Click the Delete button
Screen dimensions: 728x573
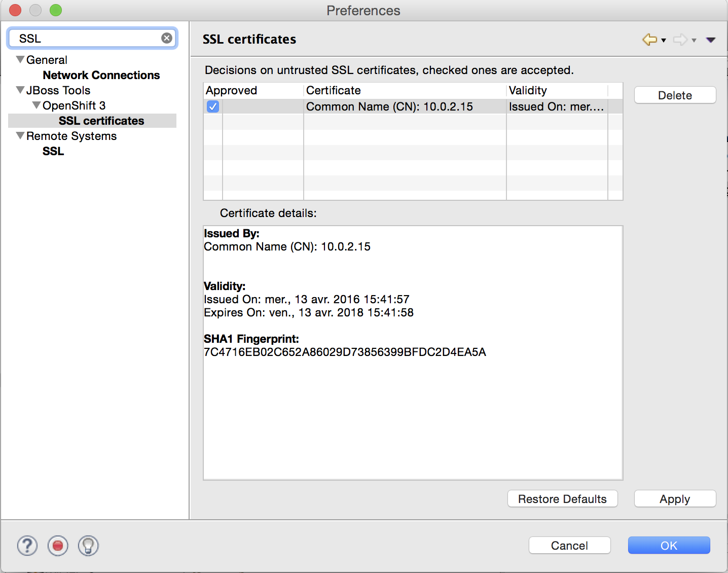(675, 95)
